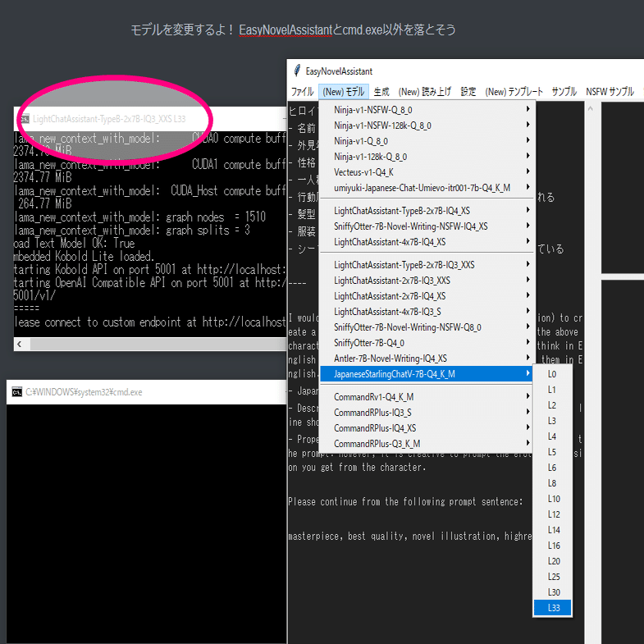Select Ninja-v1-128k-Q_8_0 model entry

[427, 157]
